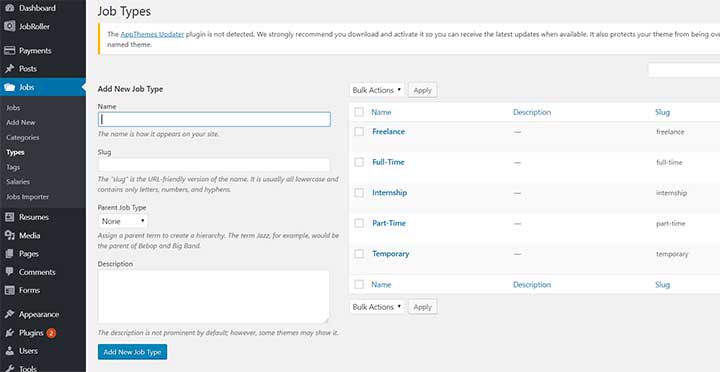The height and width of the screenshot is (372, 720).
Task: Check the Internship row checkbox
Action: (359, 193)
